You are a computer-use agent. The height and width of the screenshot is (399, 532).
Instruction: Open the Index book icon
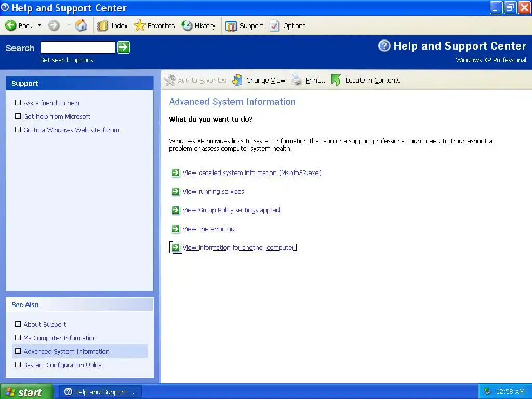pyautogui.click(x=102, y=26)
